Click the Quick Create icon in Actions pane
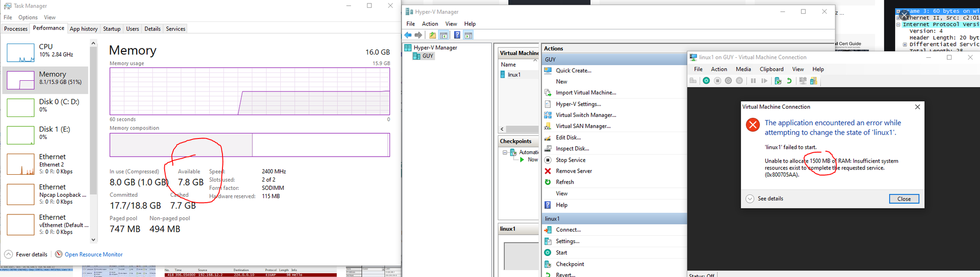Image resolution: width=980 pixels, height=277 pixels. coord(548,70)
